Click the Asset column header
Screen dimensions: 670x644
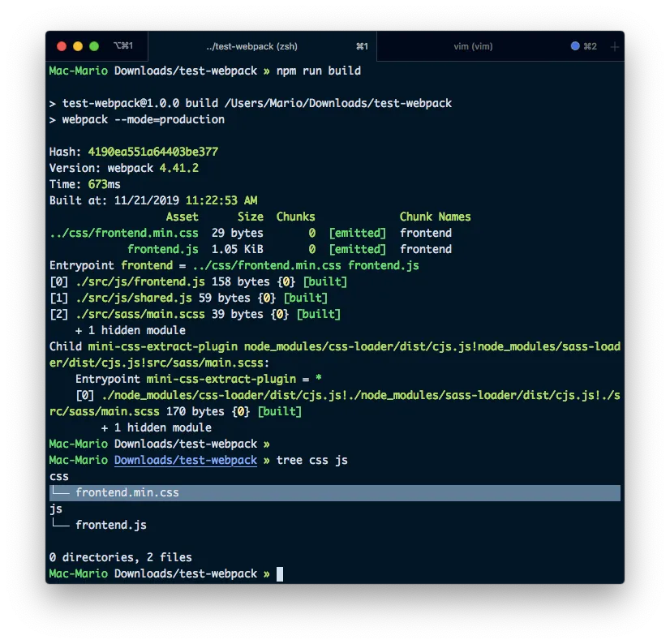click(x=182, y=217)
